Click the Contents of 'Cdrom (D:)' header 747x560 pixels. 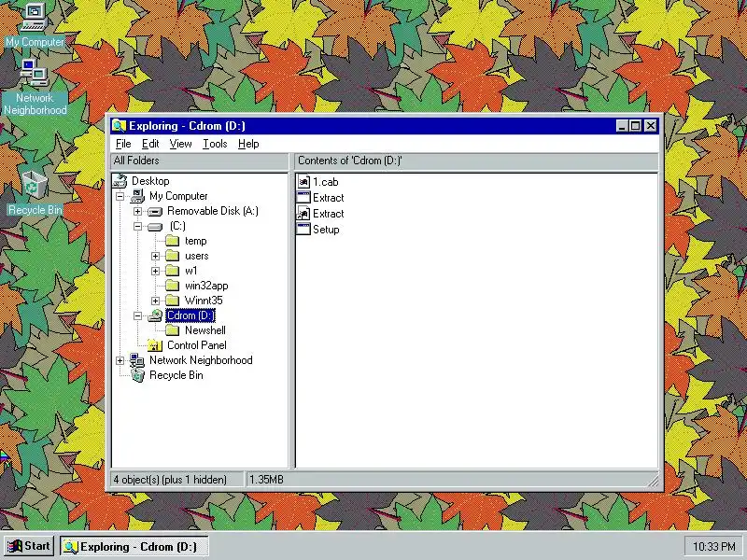(x=476, y=161)
